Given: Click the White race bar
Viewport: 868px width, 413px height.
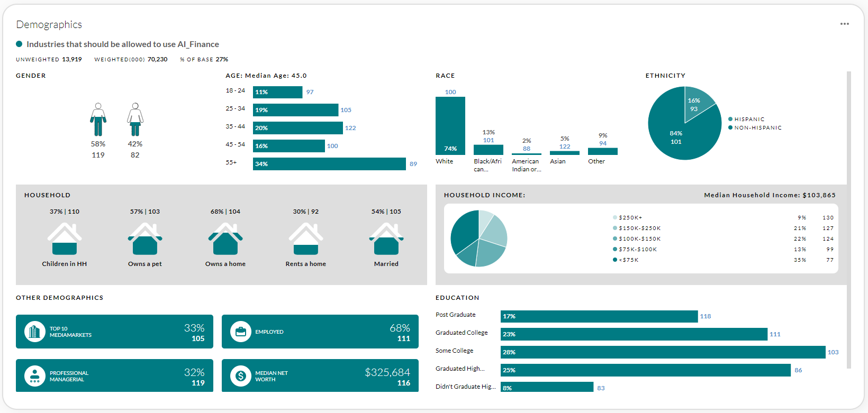Looking at the screenshot, I should pyautogui.click(x=450, y=126).
